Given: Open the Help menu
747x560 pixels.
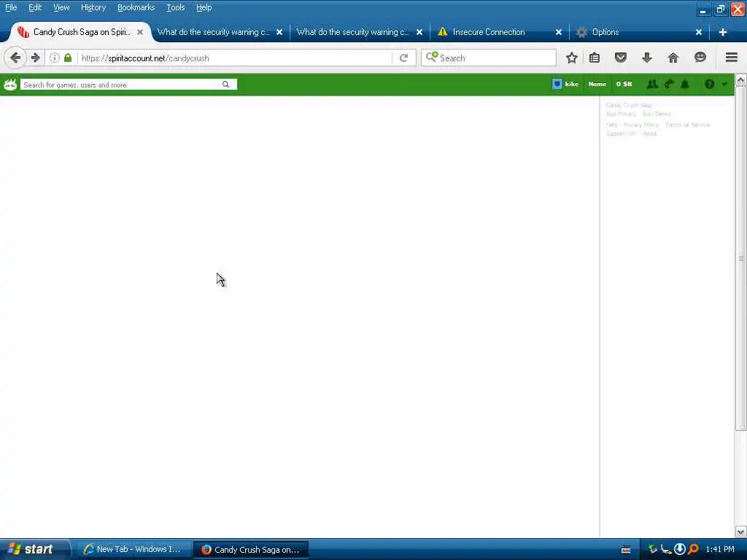Looking at the screenshot, I should [204, 7].
